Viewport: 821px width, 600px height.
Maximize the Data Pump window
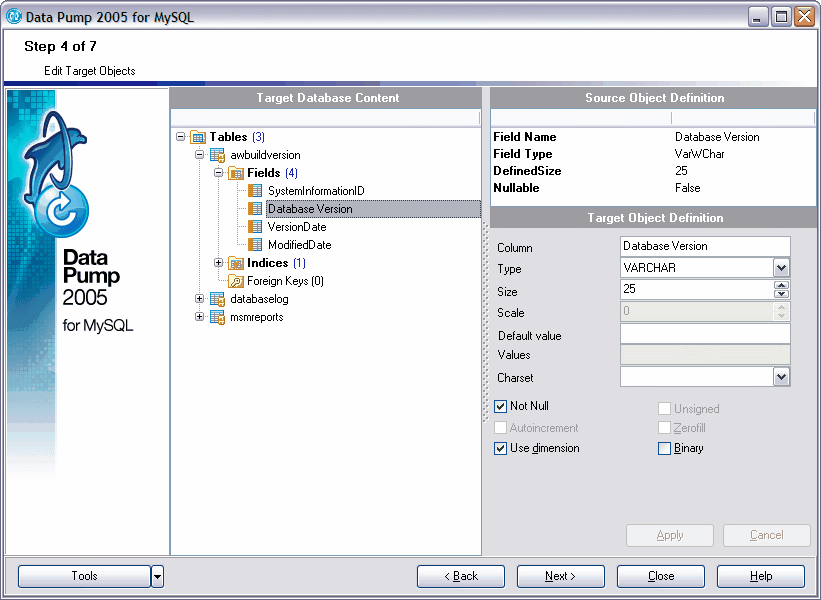781,17
